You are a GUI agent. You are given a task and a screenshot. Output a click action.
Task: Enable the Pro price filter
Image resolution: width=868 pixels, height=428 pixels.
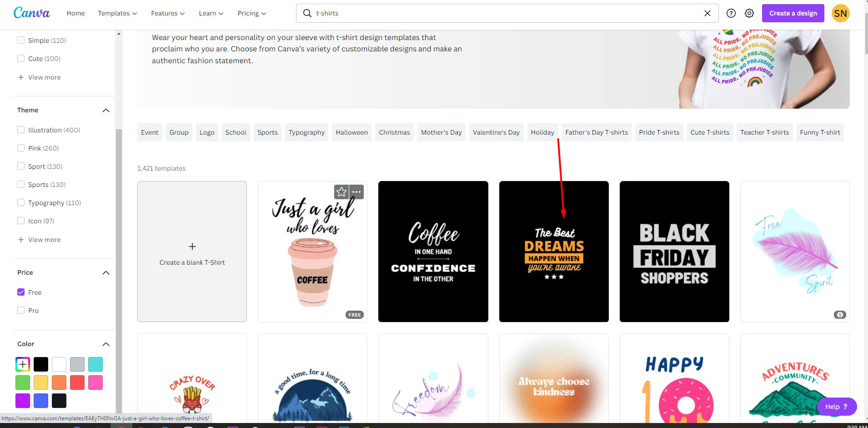[21, 310]
